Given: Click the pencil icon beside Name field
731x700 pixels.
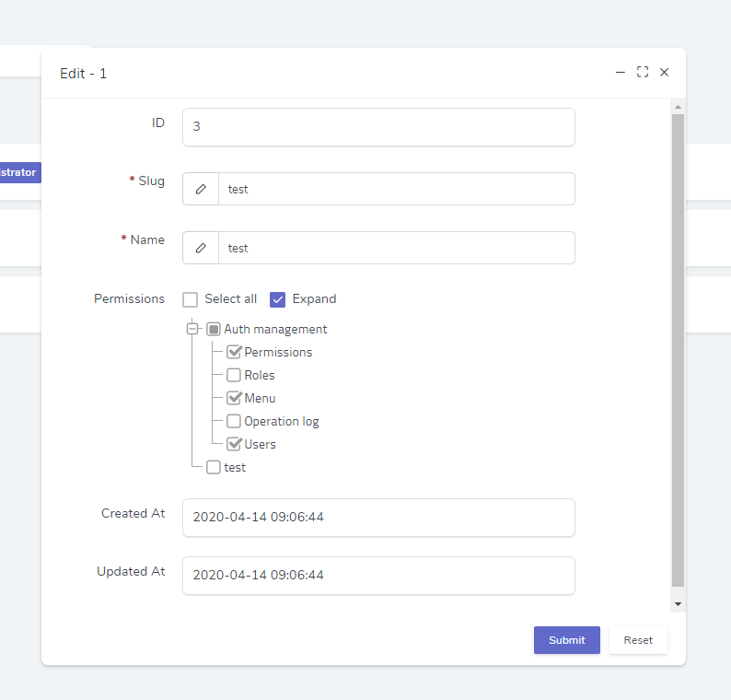Looking at the screenshot, I should [x=201, y=248].
